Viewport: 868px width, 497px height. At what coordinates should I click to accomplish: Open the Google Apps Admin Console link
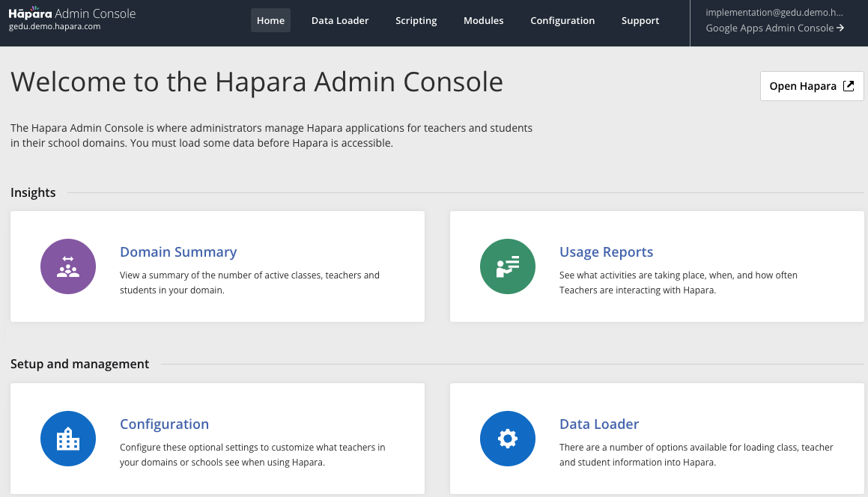pos(774,28)
